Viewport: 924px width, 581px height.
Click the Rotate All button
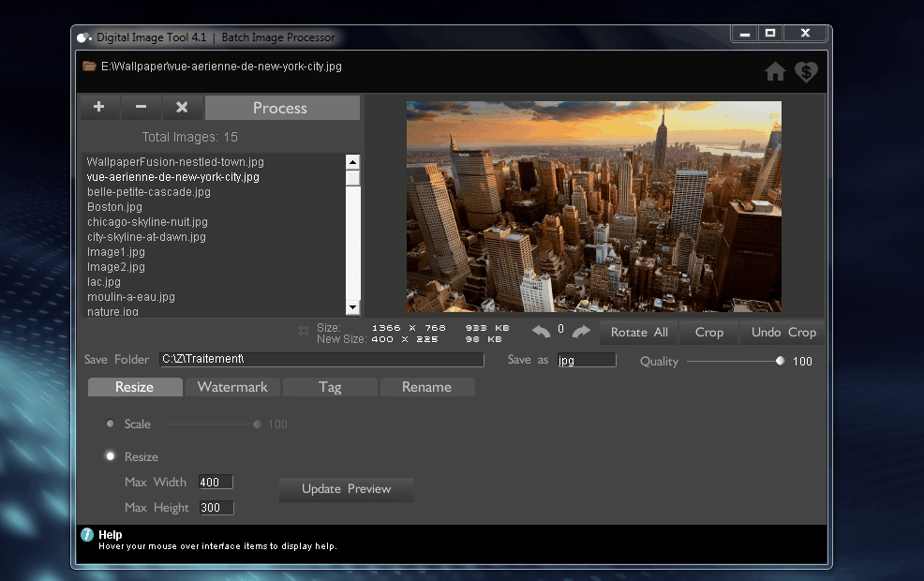(x=639, y=333)
